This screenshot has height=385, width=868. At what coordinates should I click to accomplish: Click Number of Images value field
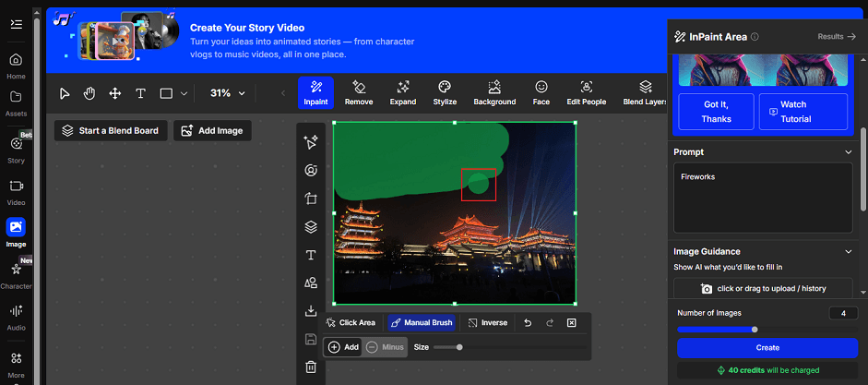[x=843, y=313]
